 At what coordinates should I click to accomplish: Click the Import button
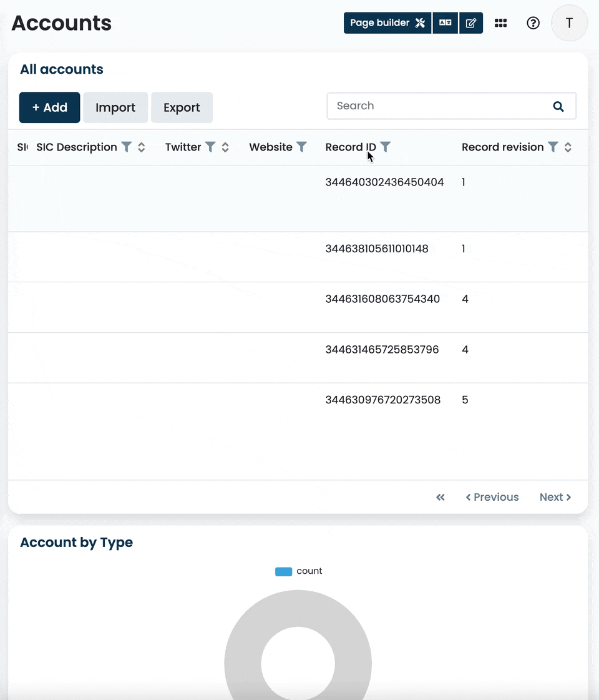115,107
